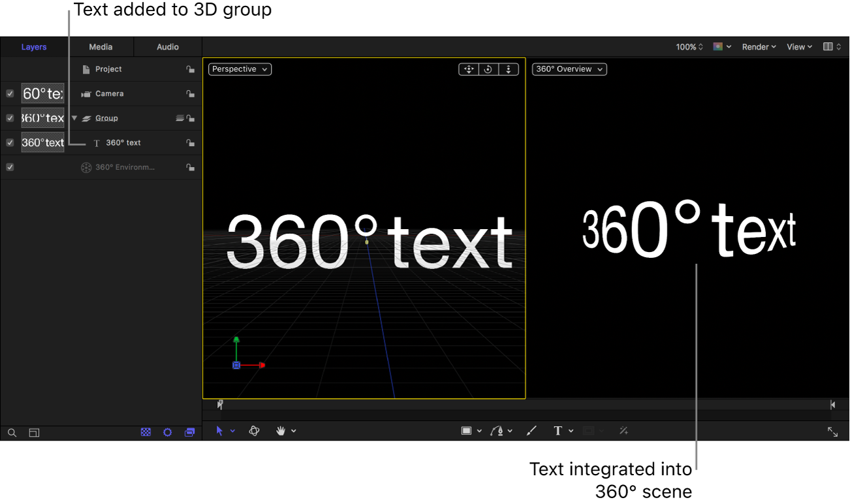850x504 pixels.
Task: Open the Render options menu
Action: click(x=758, y=46)
